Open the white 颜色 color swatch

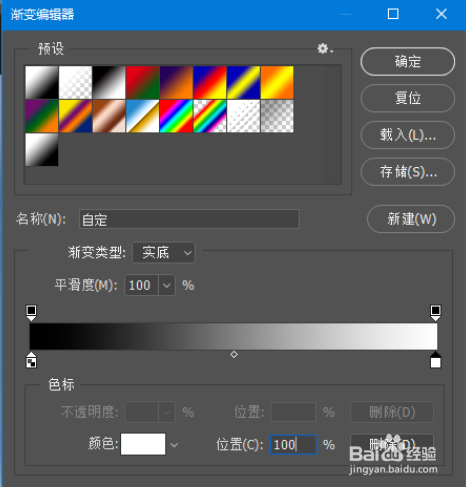[143, 444]
